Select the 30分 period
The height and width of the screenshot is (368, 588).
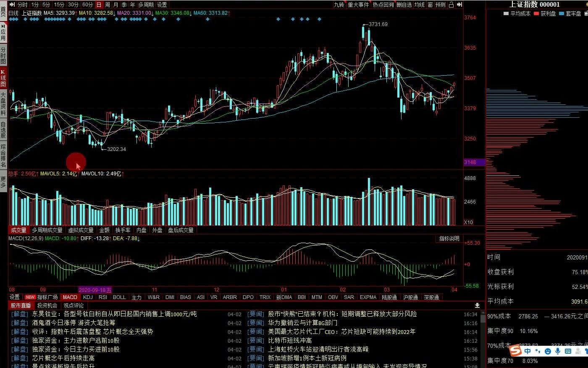coord(73,5)
